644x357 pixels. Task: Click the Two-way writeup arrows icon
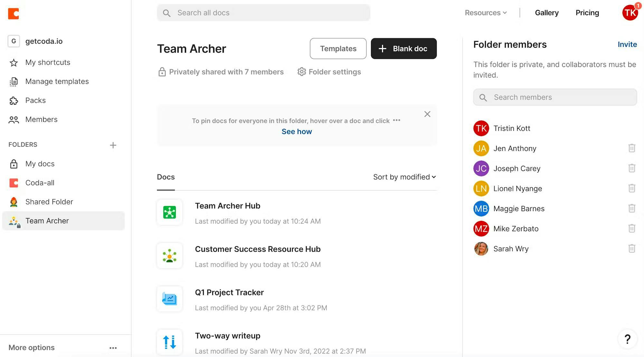(x=170, y=342)
